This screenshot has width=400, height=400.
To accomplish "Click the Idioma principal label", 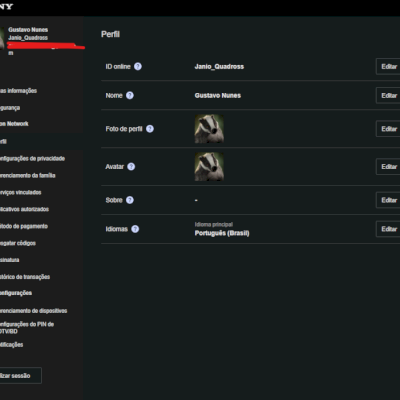I will (x=214, y=224).
